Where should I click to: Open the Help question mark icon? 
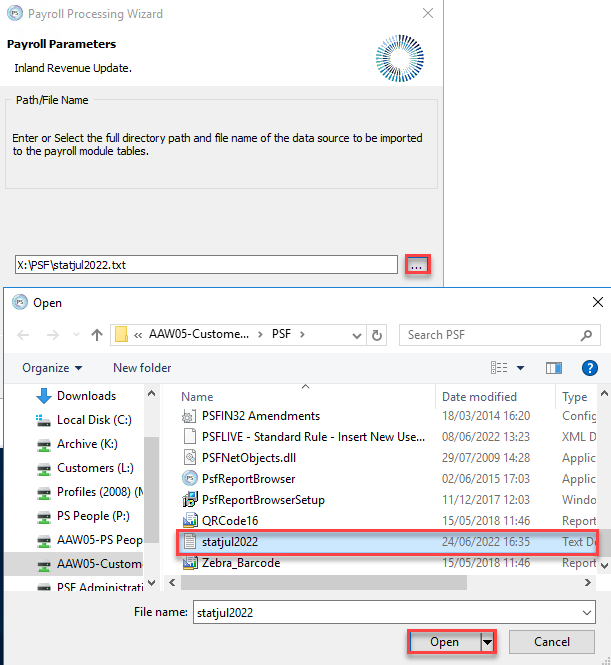(x=590, y=368)
